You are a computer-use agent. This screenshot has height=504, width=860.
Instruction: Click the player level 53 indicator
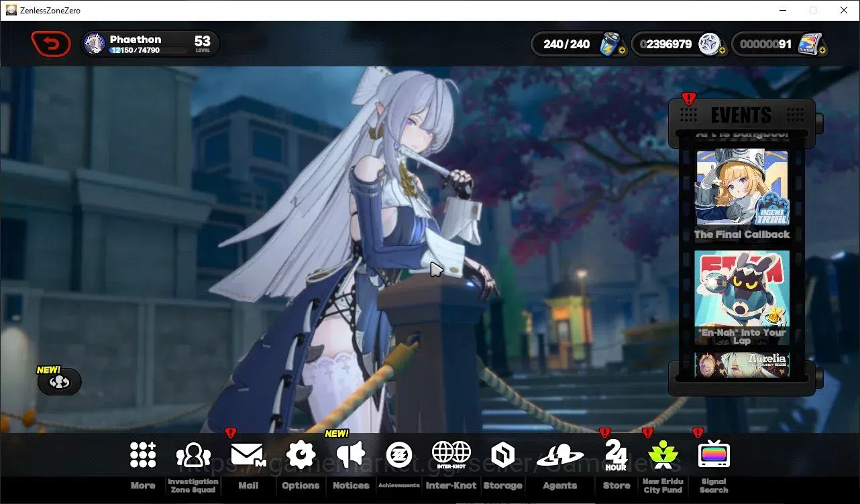point(203,44)
